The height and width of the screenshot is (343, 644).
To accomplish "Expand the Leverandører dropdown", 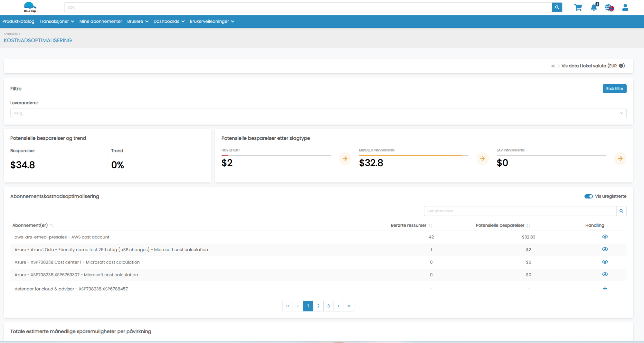I will 318,113.
